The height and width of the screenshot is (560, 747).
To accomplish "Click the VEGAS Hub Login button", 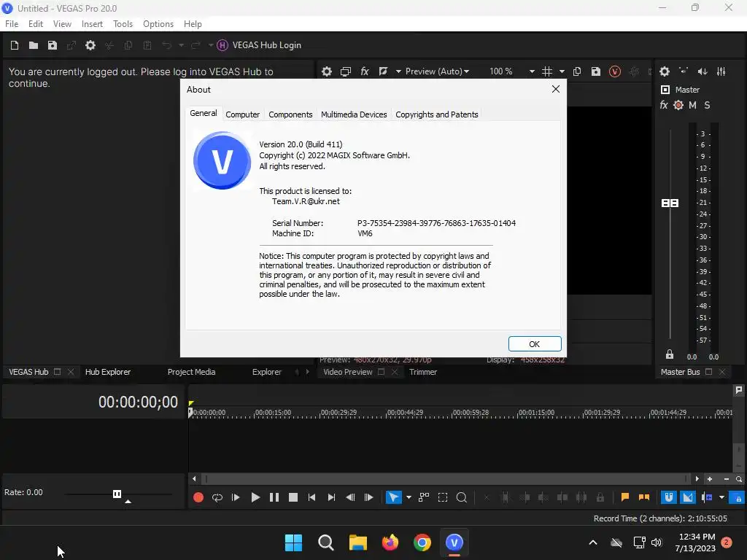I will tap(259, 45).
